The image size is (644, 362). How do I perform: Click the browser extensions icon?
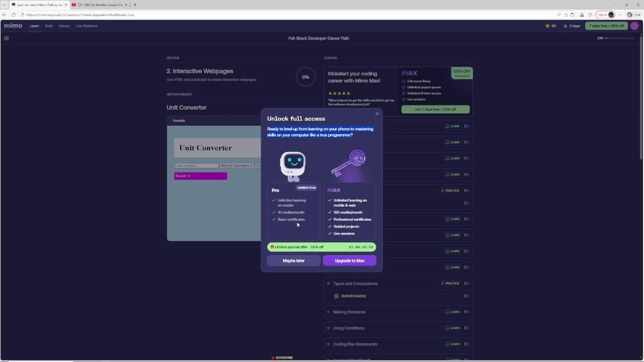(582, 15)
